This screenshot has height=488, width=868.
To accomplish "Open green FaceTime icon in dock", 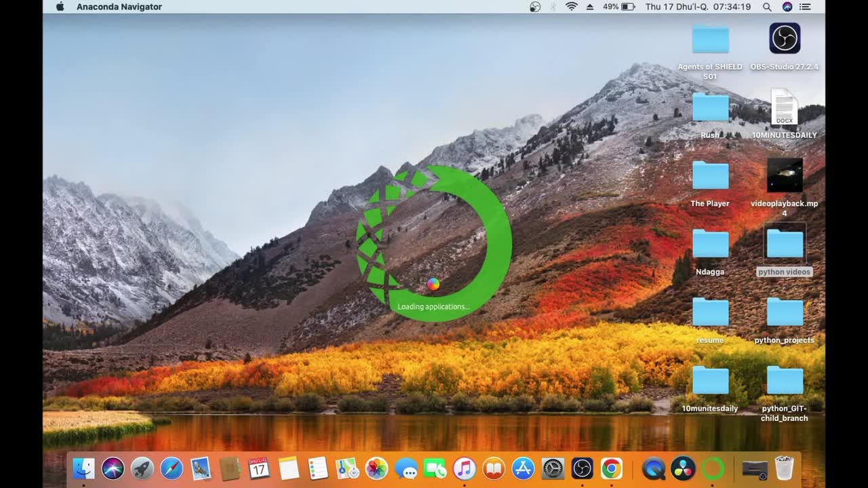I will pyautogui.click(x=435, y=468).
